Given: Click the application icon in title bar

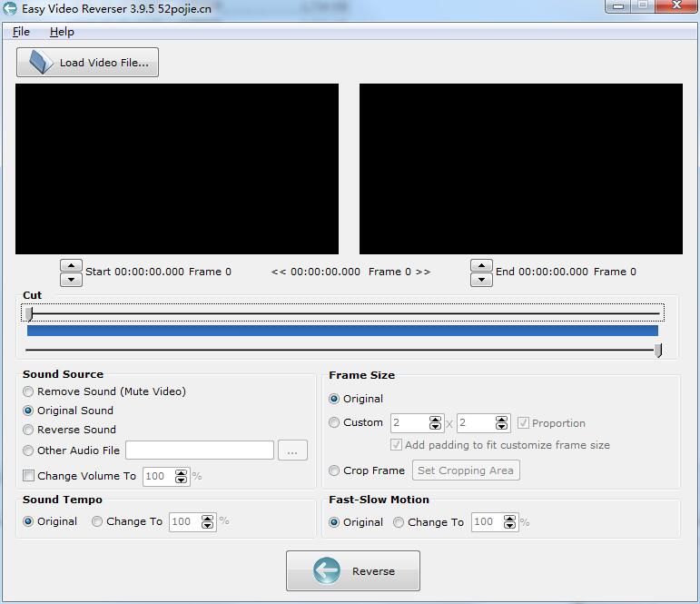Looking at the screenshot, I should (x=11, y=8).
